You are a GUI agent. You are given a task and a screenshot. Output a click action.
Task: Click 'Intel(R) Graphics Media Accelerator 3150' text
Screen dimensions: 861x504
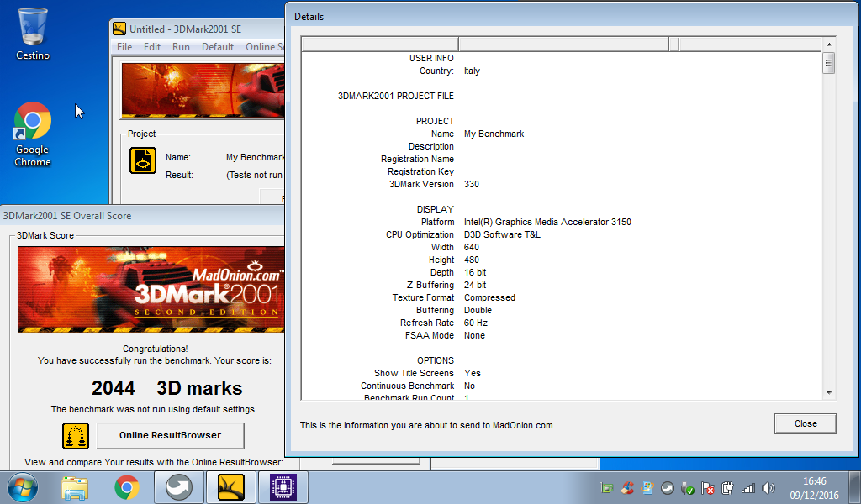click(547, 222)
